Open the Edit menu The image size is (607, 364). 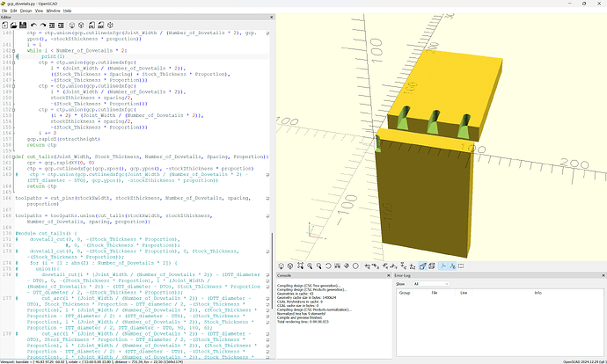[13, 11]
